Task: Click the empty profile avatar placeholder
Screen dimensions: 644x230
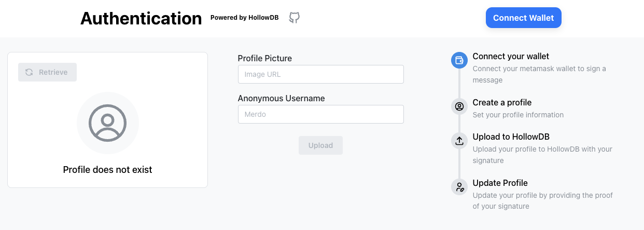Action: pos(108,123)
